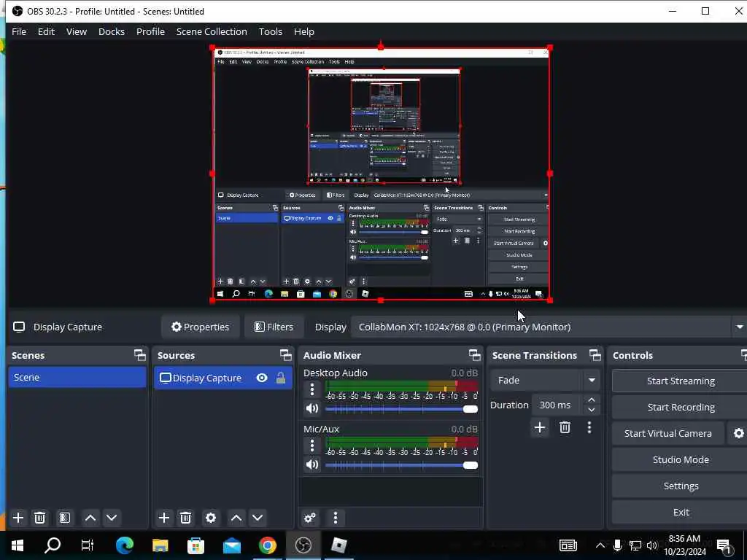
Task: Enable Studio Mode
Action: pos(681,459)
